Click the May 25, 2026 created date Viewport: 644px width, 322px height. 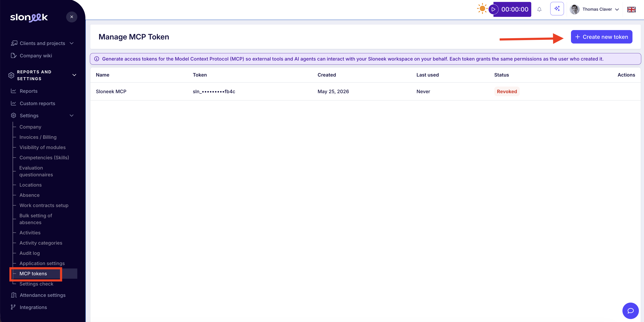(x=333, y=91)
